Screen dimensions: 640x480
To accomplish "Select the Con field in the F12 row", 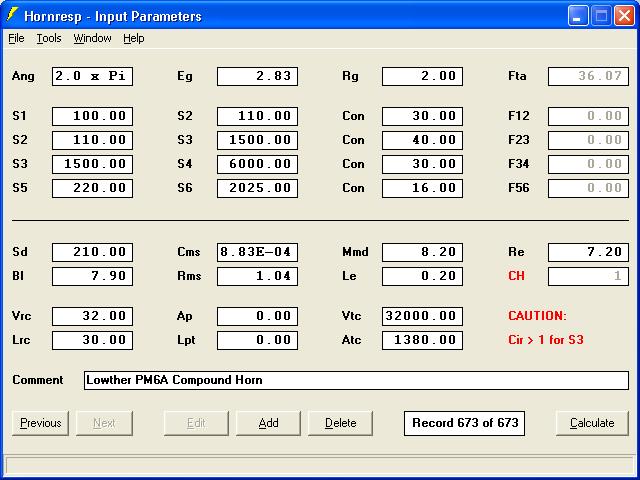I will pyautogui.click(x=422, y=116).
